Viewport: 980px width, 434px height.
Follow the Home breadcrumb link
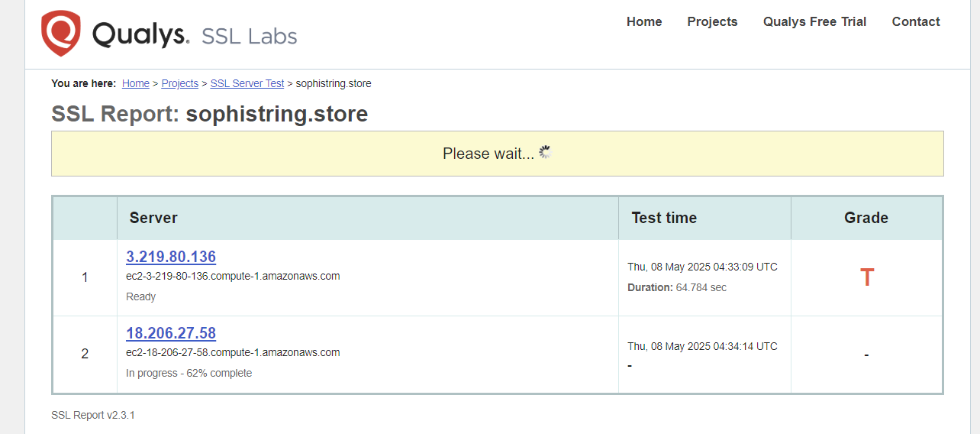(x=136, y=83)
